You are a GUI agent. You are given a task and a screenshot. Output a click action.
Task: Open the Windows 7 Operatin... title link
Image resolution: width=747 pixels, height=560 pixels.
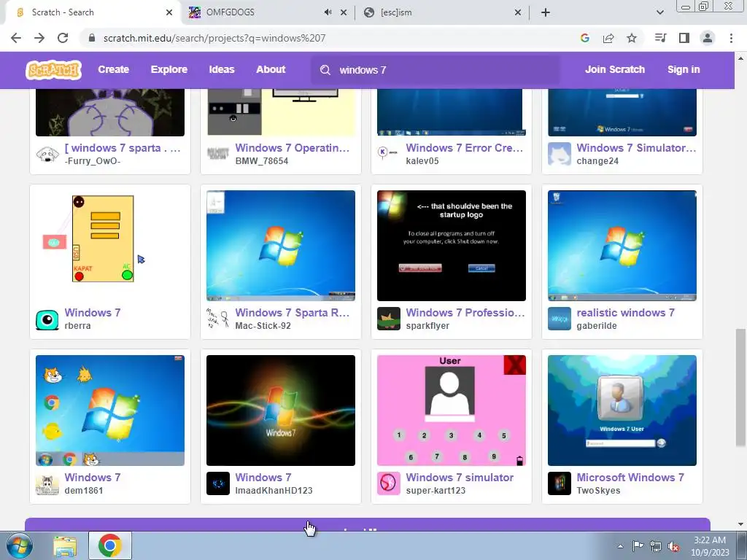point(292,148)
